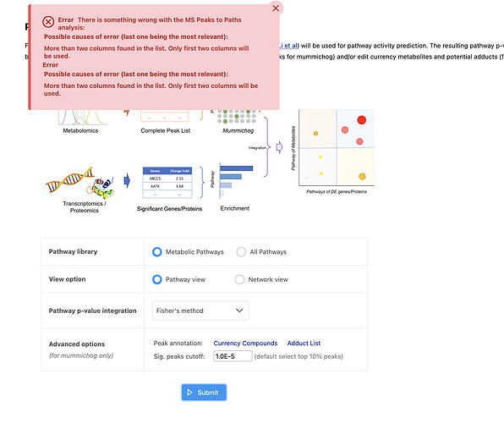Click the play icon on Submit
The height and width of the screenshot is (423, 504).
click(189, 393)
